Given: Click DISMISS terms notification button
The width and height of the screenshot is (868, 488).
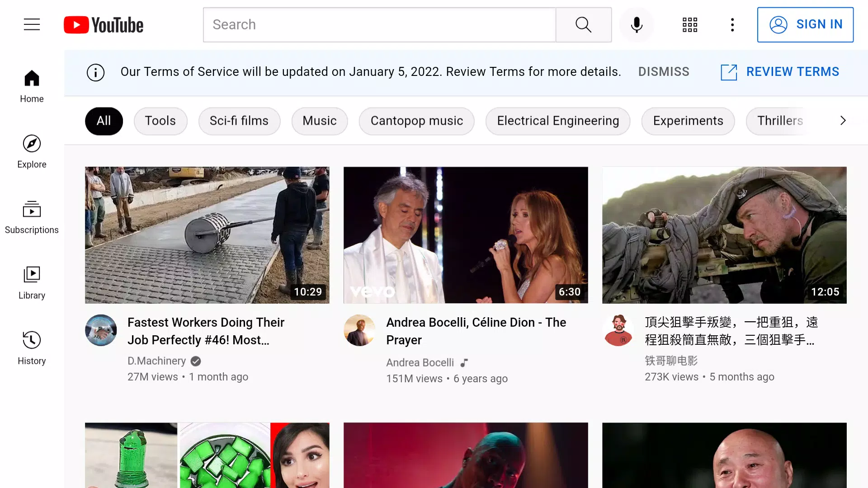Looking at the screenshot, I should point(664,71).
